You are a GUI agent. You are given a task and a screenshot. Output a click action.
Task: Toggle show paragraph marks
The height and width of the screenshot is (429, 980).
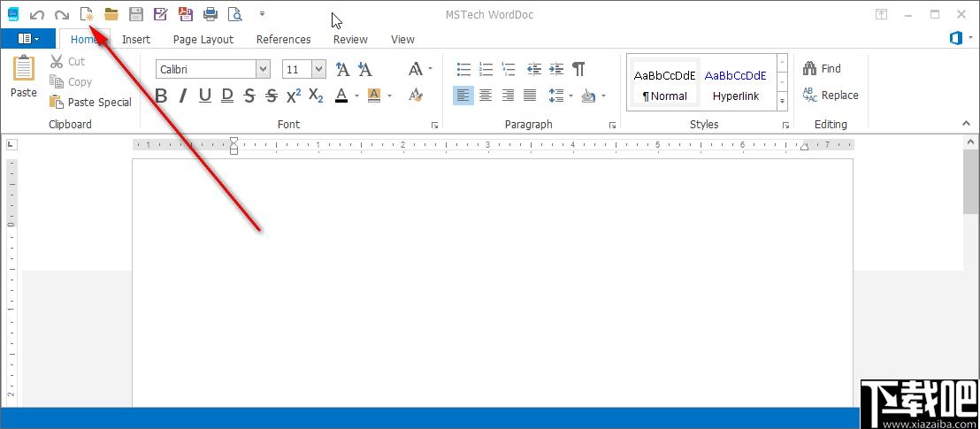pyautogui.click(x=578, y=69)
